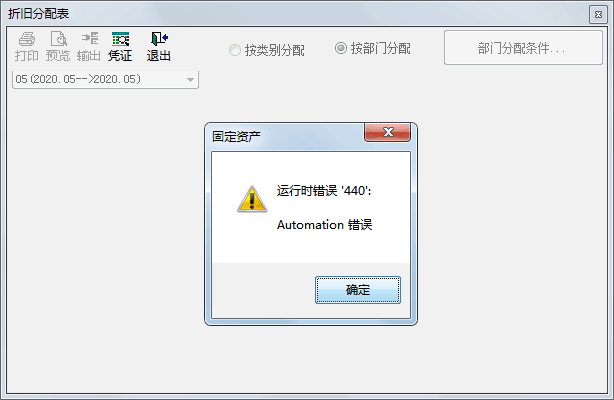The width and height of the screenshot is (614, 400).
Task: Close the 折旧分配表 window
Action: tap(598, 14)
